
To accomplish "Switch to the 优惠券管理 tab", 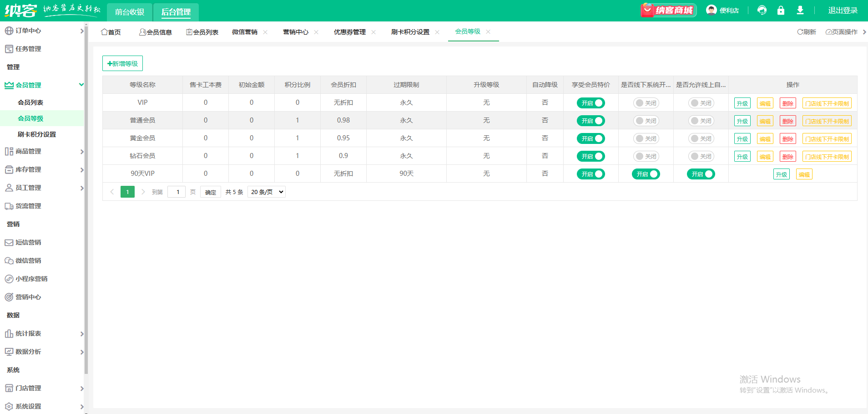I will [349, 32].
